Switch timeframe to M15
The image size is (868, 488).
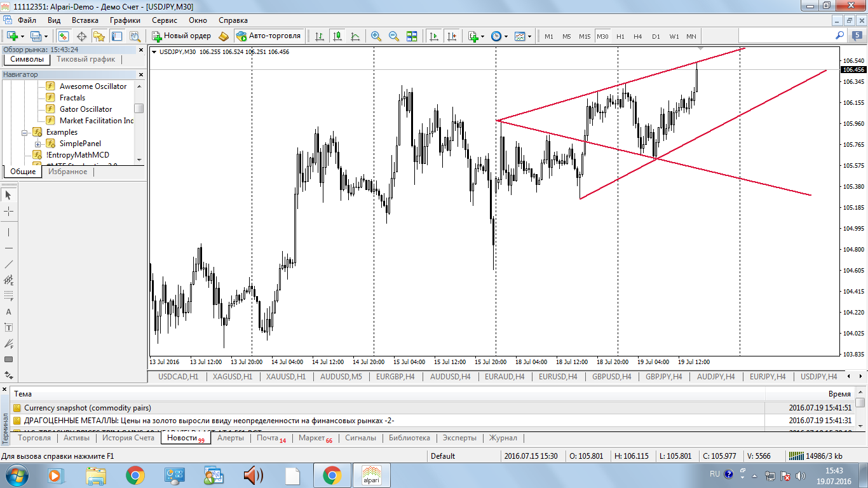click(585, 36)
